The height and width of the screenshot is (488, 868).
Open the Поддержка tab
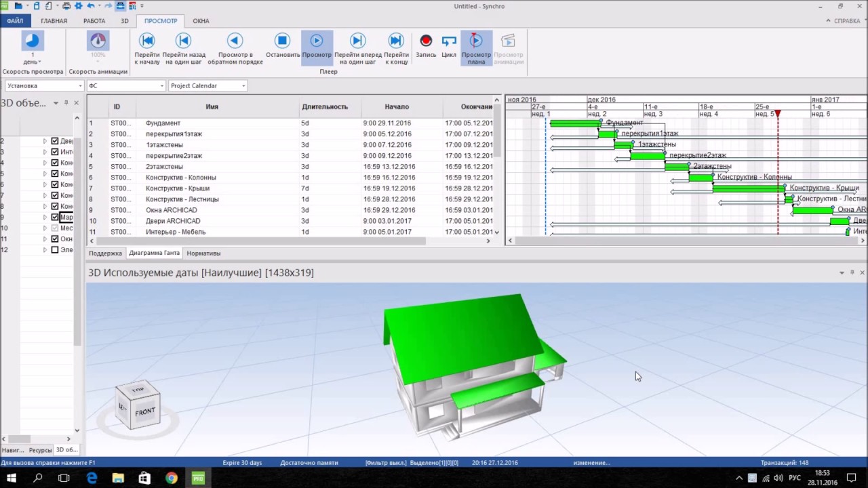105,253
